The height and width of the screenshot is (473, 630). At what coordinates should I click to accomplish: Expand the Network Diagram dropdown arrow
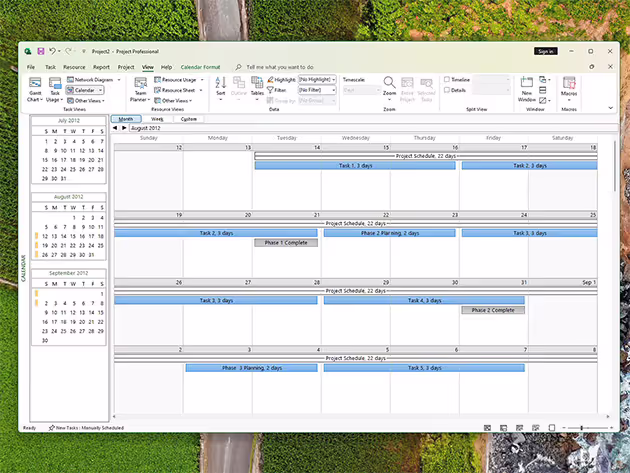tap(117, 79)
